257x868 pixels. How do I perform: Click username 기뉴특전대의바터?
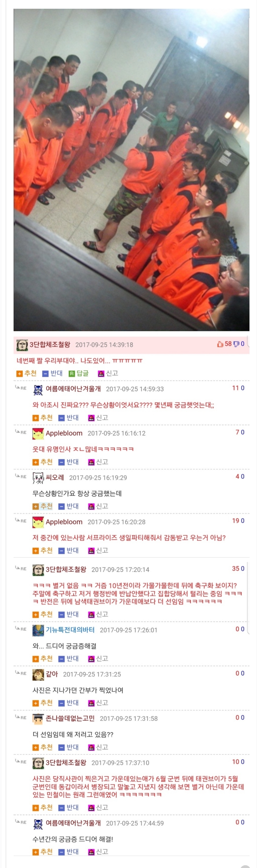[70, 630]
